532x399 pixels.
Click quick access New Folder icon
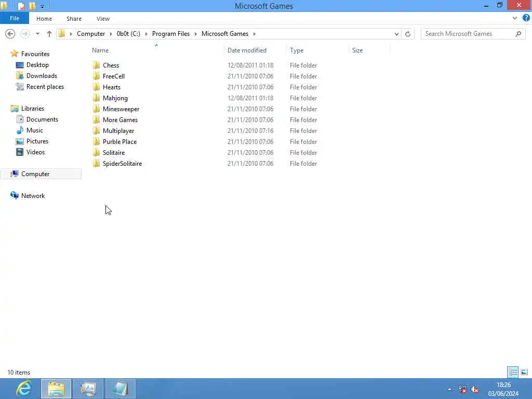(x=32, y=6)
